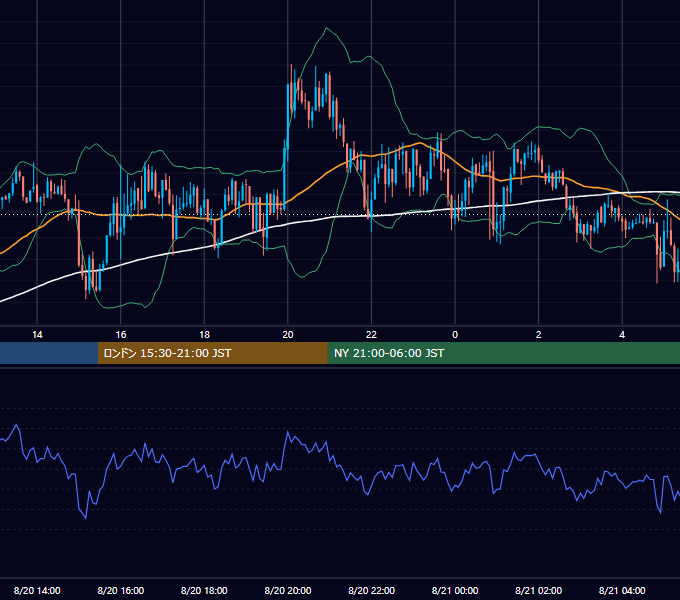
Task: Click the '22' hour axis label
Action: pos(371,335)
